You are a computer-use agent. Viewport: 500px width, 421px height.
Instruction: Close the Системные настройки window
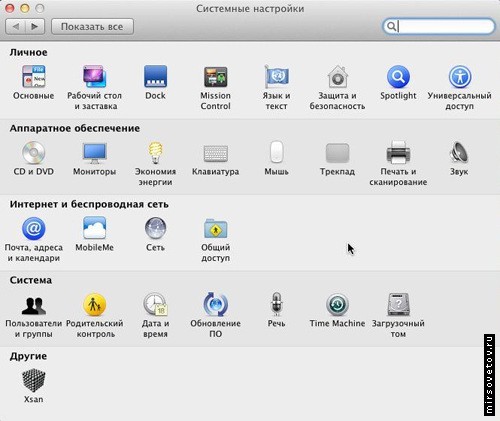[10, 8]
